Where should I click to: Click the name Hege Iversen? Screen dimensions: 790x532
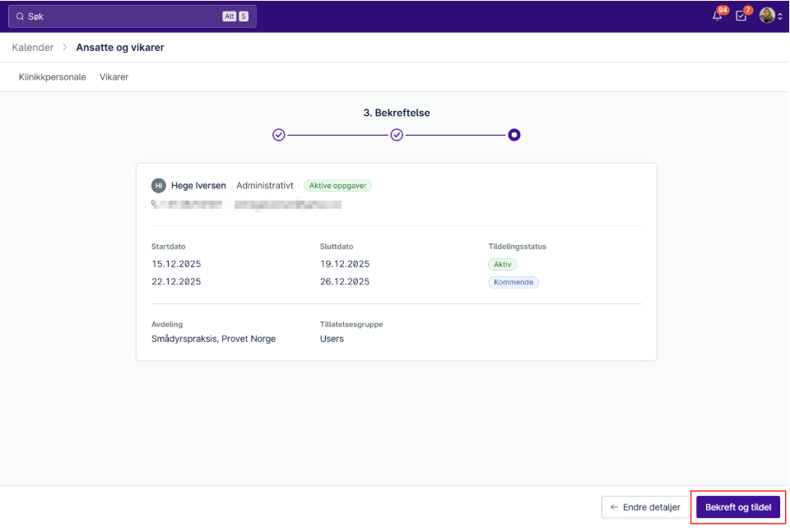coord(198,186)
